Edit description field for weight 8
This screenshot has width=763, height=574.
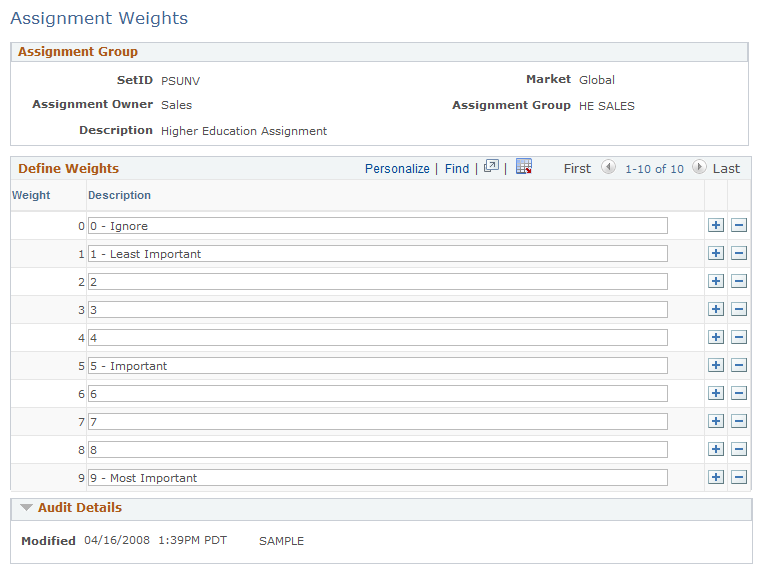[x=378, y=449]
